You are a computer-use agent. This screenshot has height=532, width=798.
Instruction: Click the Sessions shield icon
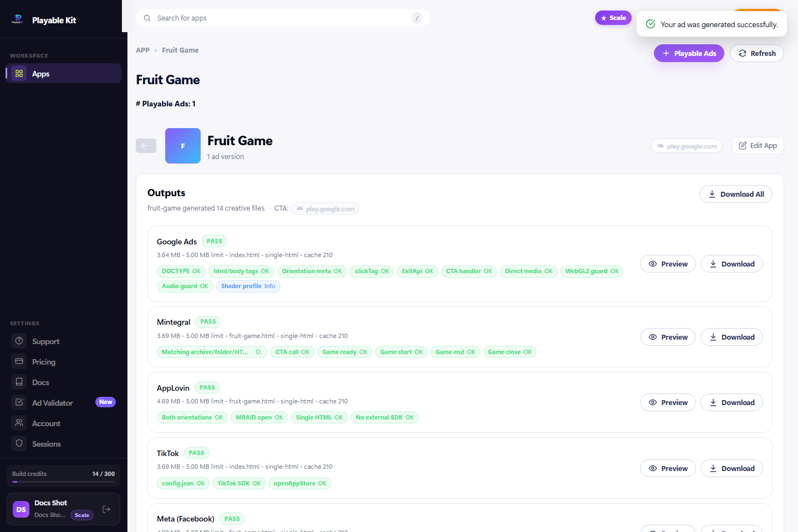[x=19, y=443]
